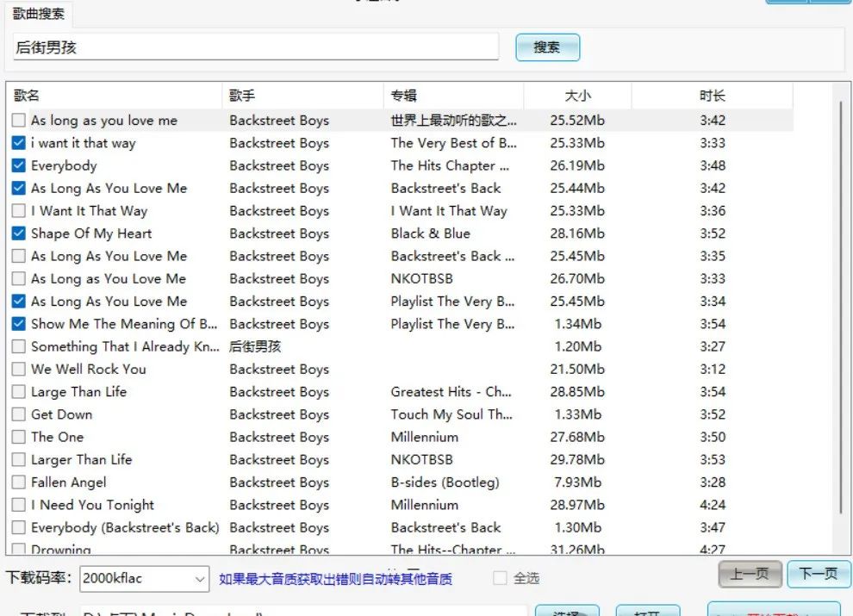
Task: Check the Everybody (Backstreet's Back) checkbox
Action: [18, 527]
